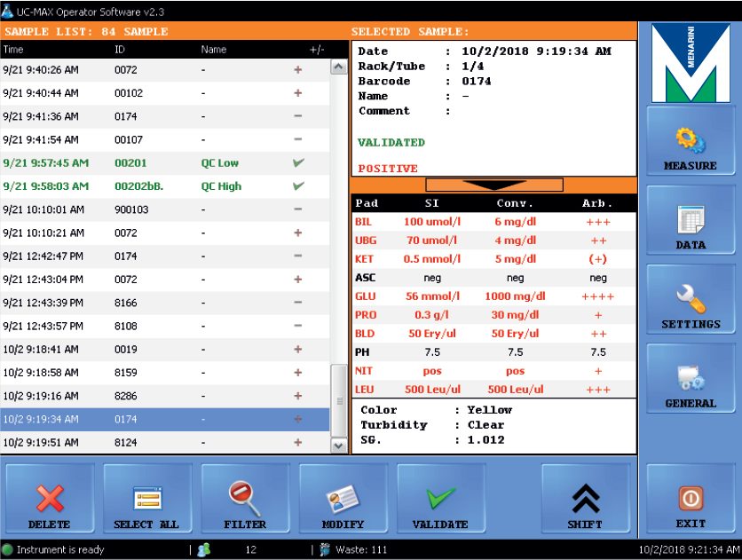Sort list by Time column header
The height and width of the screenshot is (560, 742).
point(13,50)
